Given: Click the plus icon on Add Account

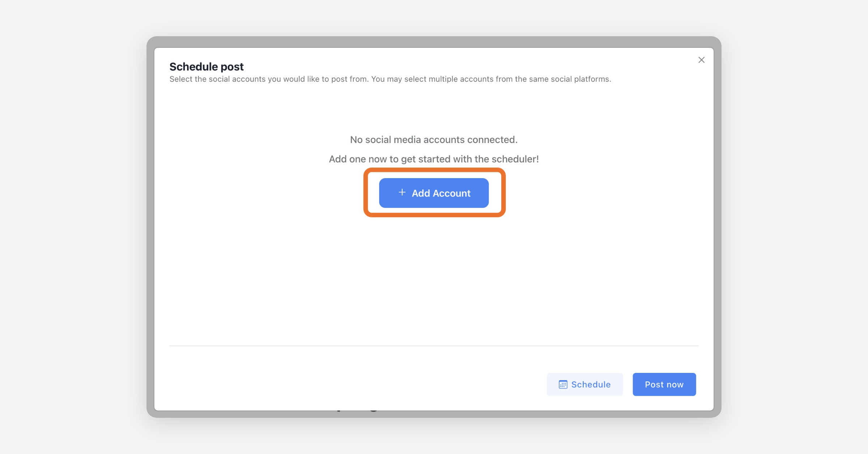Looking at the screenshot, I should (402, 193).
